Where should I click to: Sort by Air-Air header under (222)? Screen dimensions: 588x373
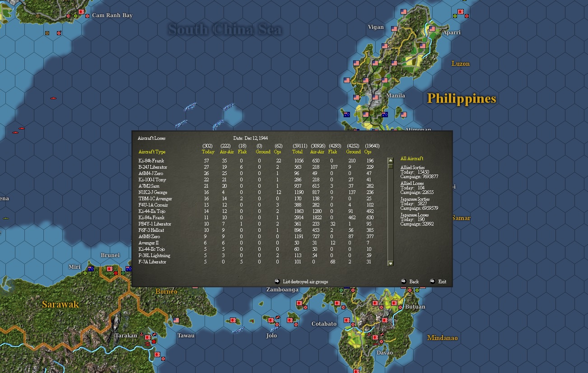(227, 152)
